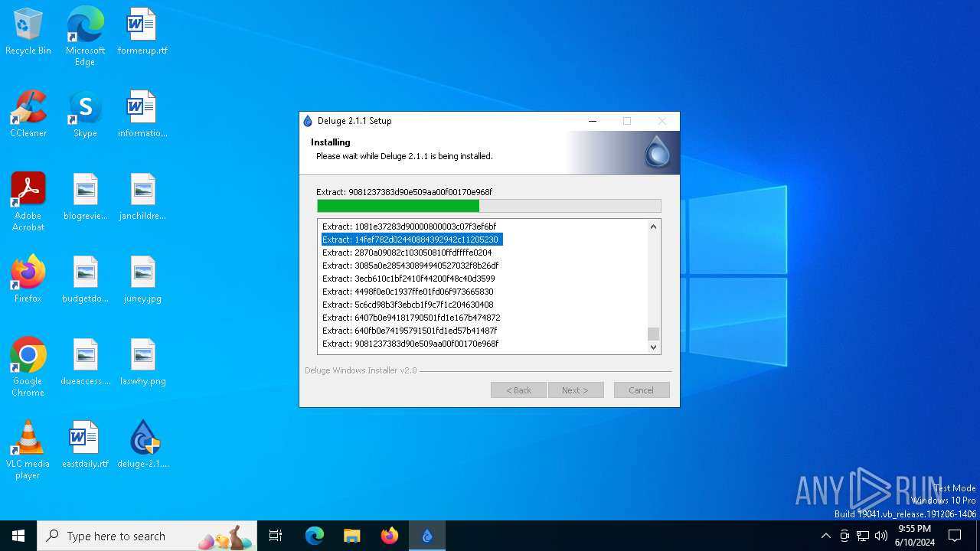Open the Windows Start menu
This screenshot has width=980, height=551.
tap(18, 536)
